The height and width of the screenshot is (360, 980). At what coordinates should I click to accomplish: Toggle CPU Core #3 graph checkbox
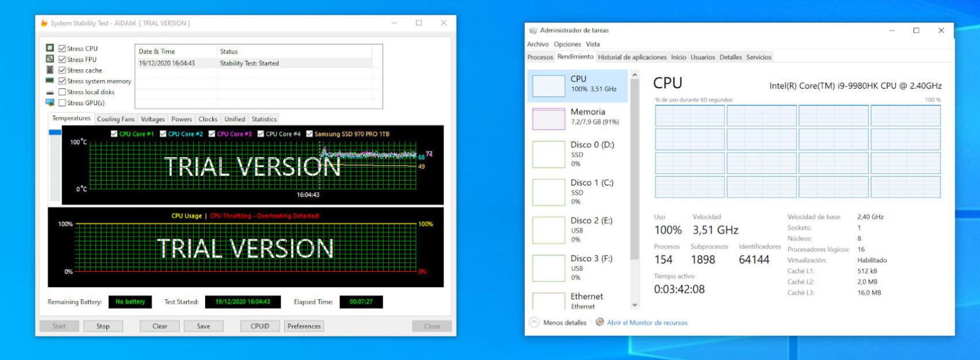[212, 134]
